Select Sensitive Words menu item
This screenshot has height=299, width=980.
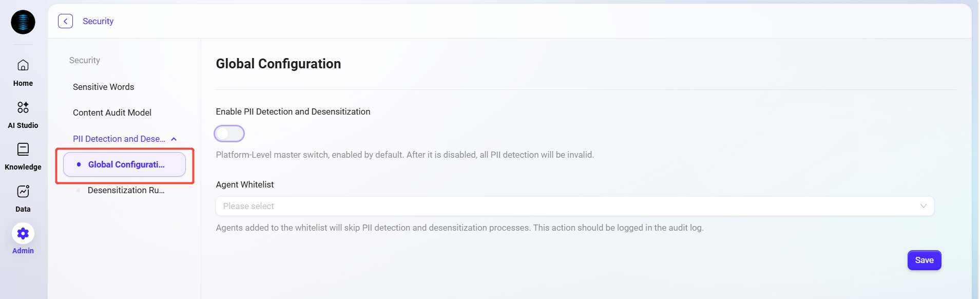[x=103, y=87]
